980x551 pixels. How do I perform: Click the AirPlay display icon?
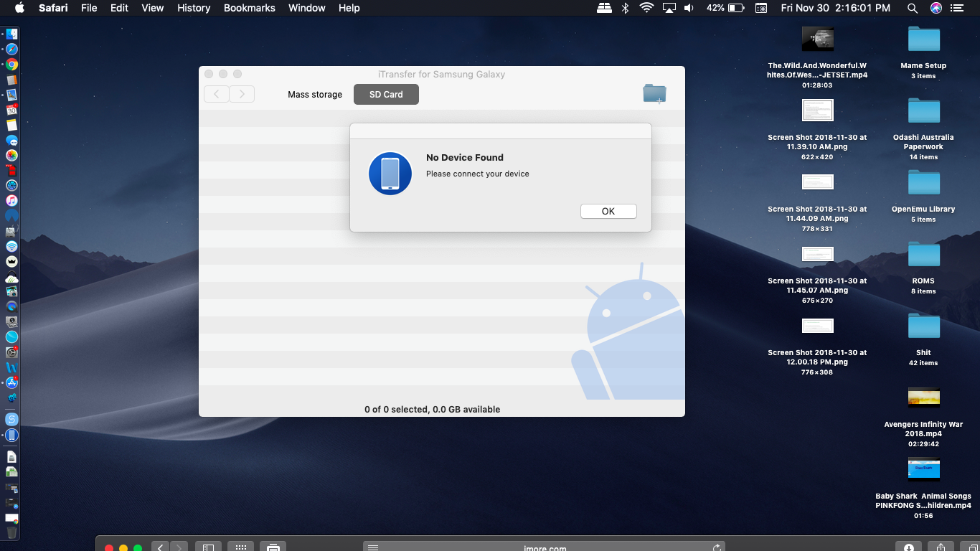pyautogui.click(x=669, y=8)
